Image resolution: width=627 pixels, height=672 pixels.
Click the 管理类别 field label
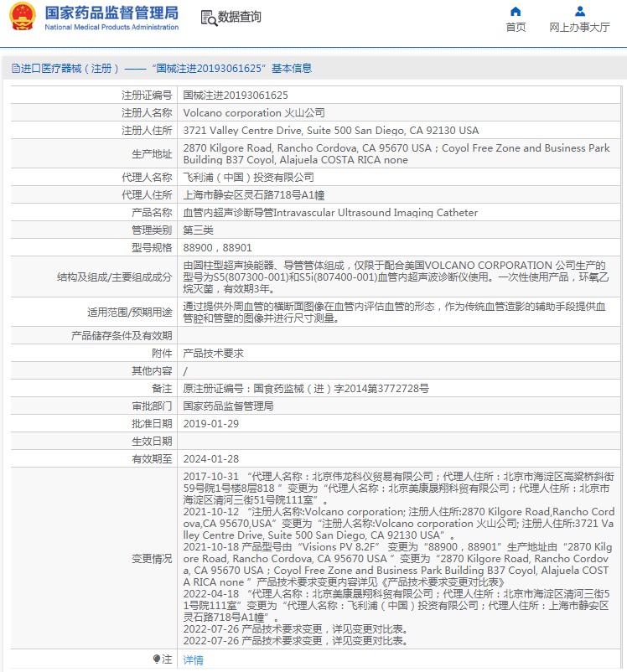(152, 230)
